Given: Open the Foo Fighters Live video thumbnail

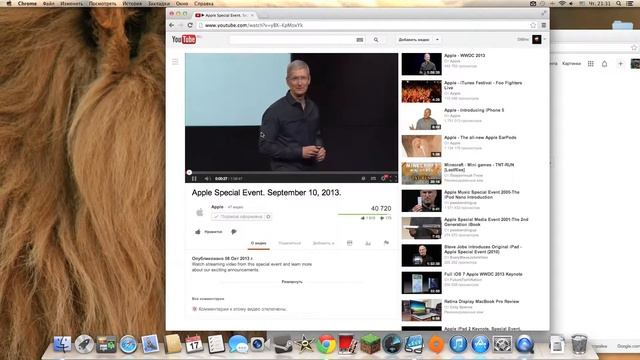Looking at the screenshot, I should click(422, 91).
